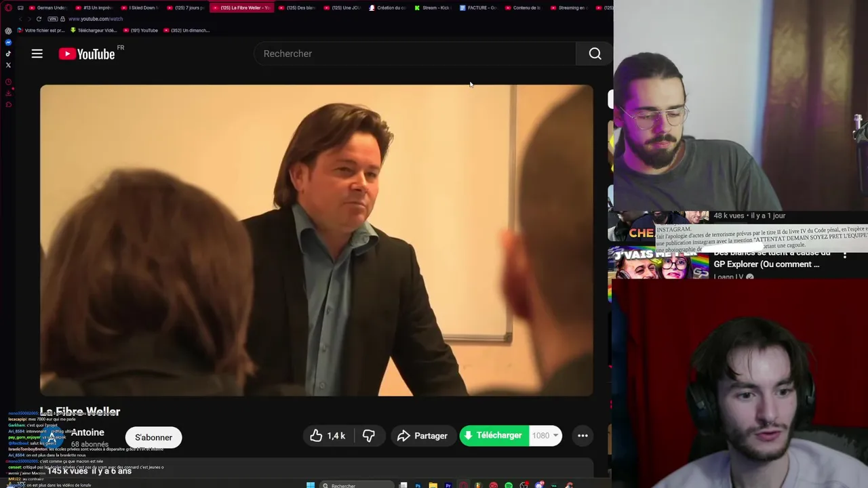Screen dimensions: 868x488
Task: Subscribe with the S'abonner button
Action: coord(153,437)
